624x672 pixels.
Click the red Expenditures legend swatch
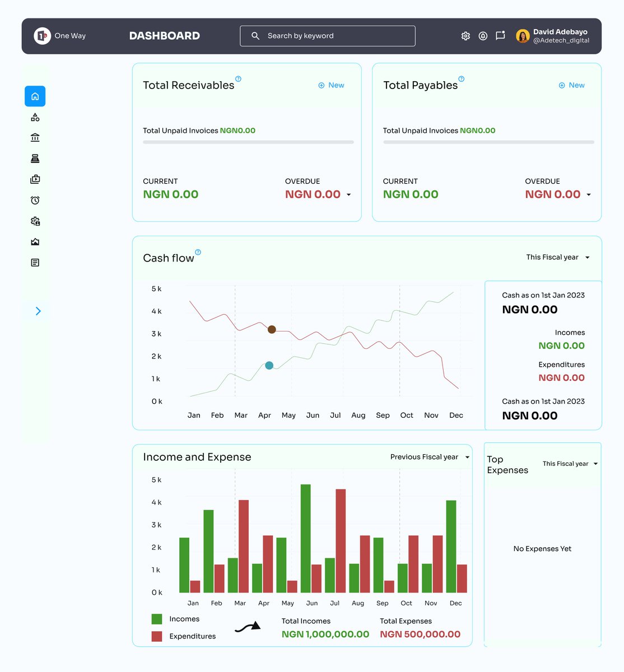pos(157,636)
